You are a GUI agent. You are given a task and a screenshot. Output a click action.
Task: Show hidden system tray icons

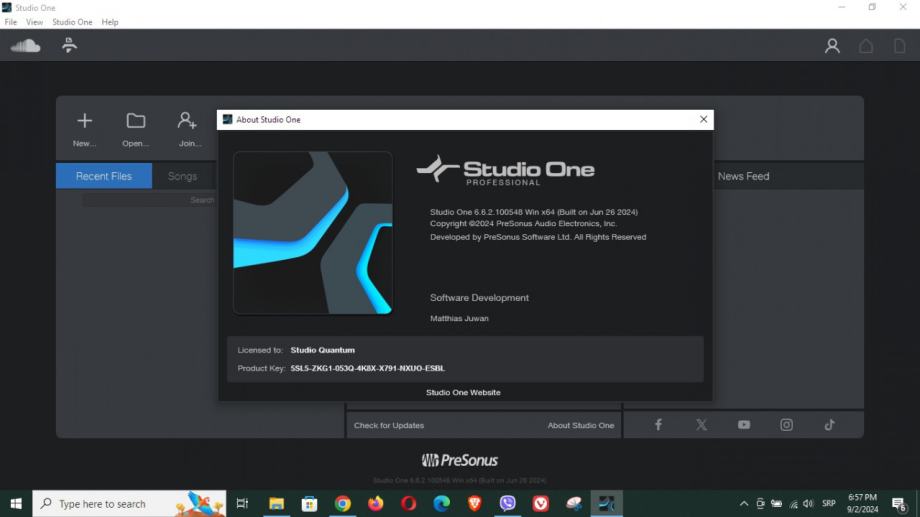(743, 504)
